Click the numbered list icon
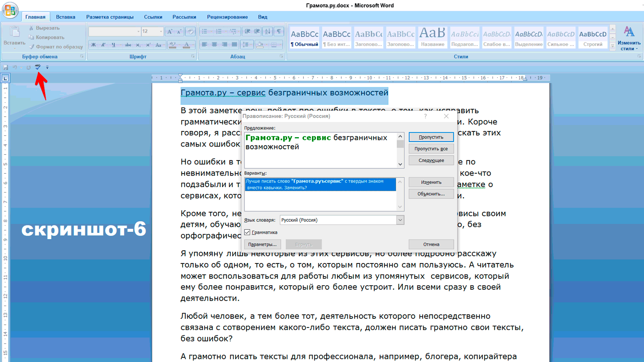644x362 pixels. click(x=219, y=32)
